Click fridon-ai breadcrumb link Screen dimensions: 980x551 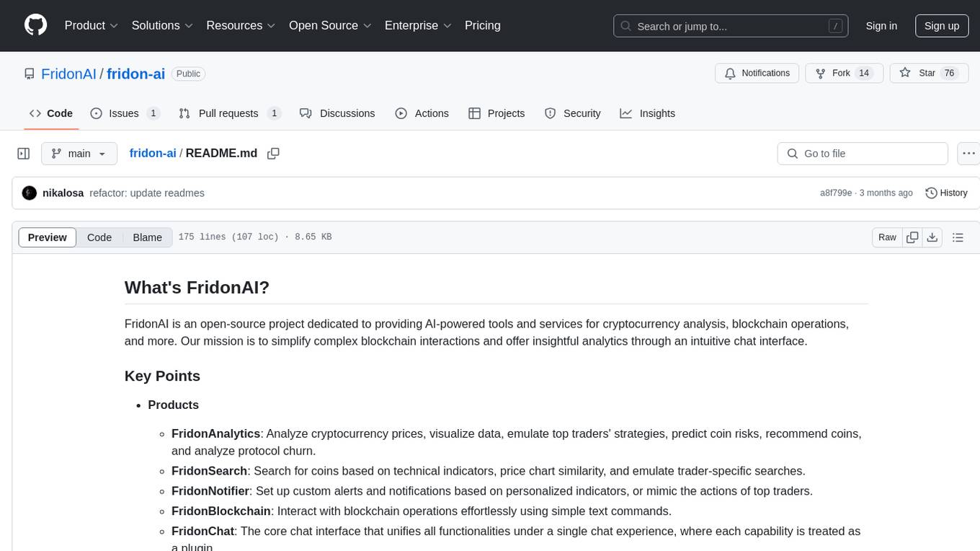pos(153,154)
